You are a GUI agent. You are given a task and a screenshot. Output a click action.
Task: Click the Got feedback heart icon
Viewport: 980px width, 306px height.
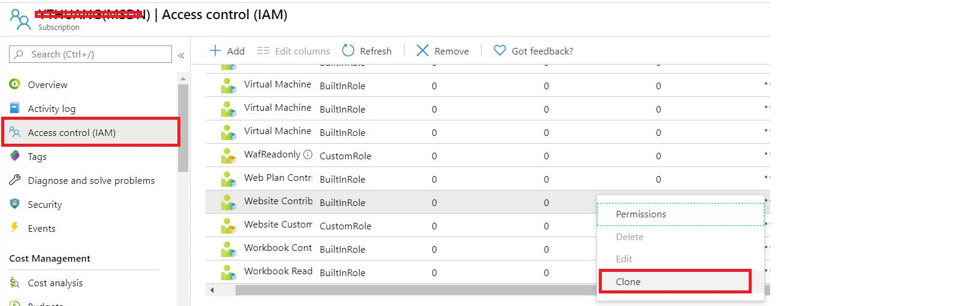500,51
